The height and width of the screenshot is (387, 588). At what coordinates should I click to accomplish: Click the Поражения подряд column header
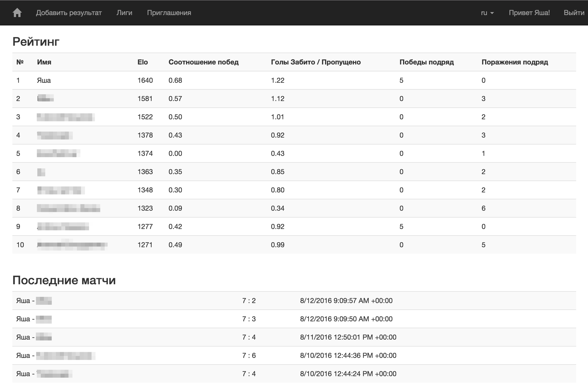515,62
